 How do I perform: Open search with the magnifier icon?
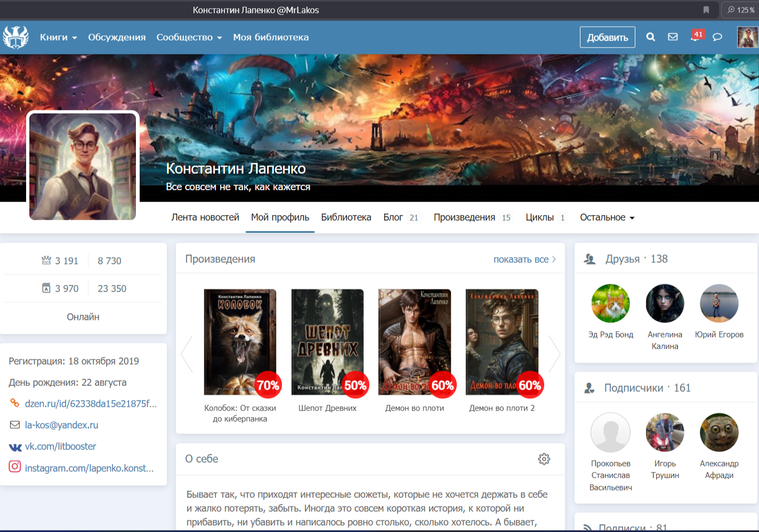[650, 37]
